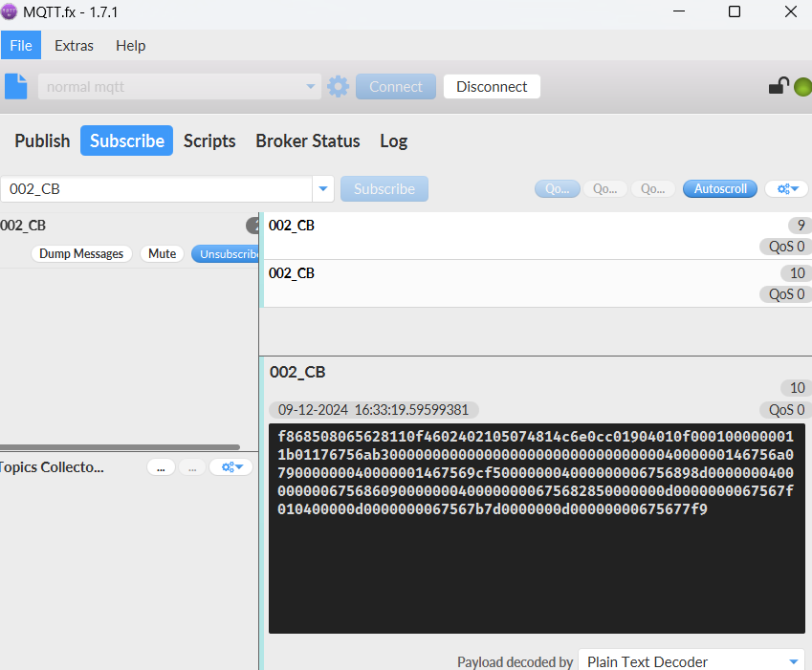
Task: Open the Plain Text Decoder dropdown
Action: [x=794, y=661]
